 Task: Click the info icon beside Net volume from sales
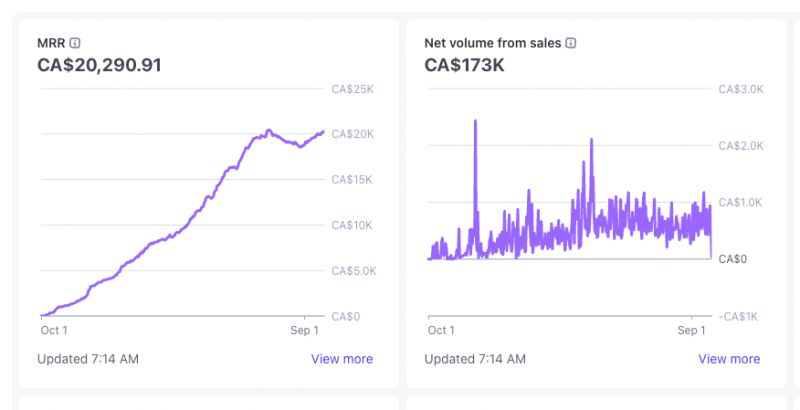(571, 43)
